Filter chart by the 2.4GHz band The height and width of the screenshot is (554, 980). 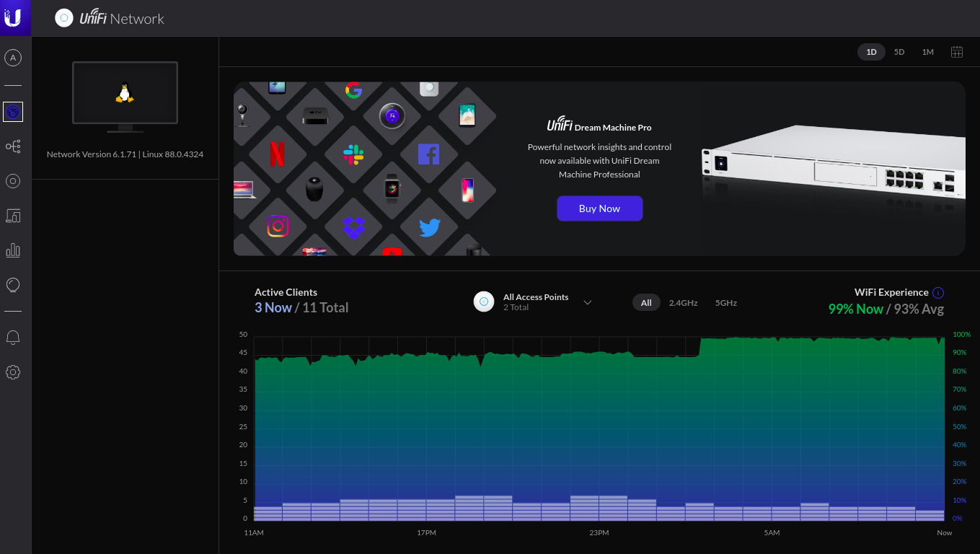point(683,303)
